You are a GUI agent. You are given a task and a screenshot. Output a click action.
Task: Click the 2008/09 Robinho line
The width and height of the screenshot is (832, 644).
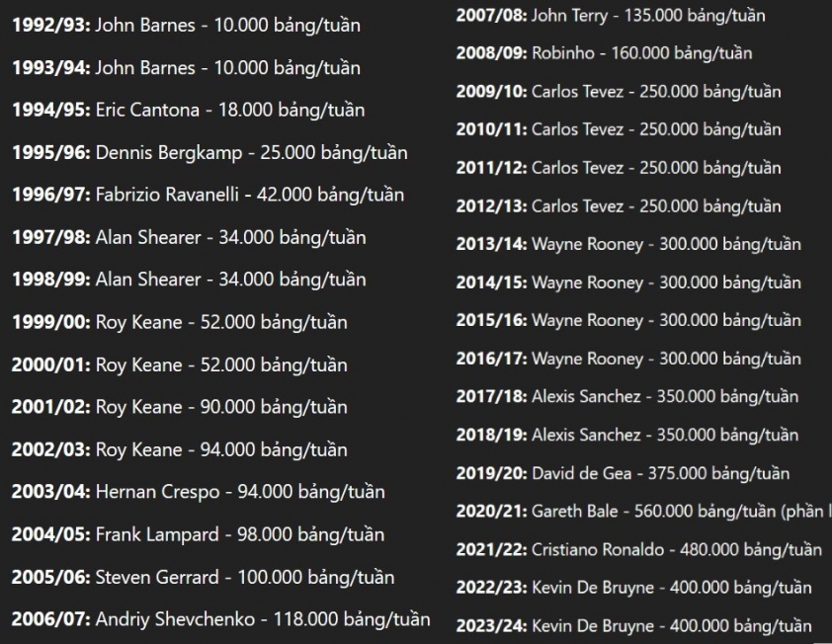tap(605, 53)
